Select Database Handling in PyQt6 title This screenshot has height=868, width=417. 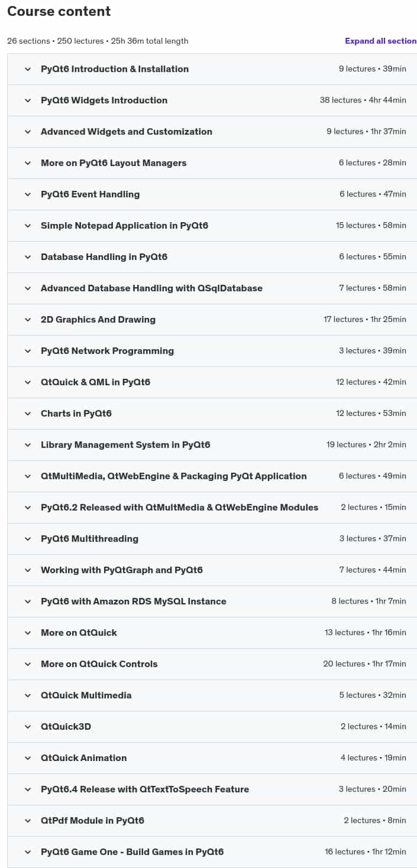pos(104,257)
